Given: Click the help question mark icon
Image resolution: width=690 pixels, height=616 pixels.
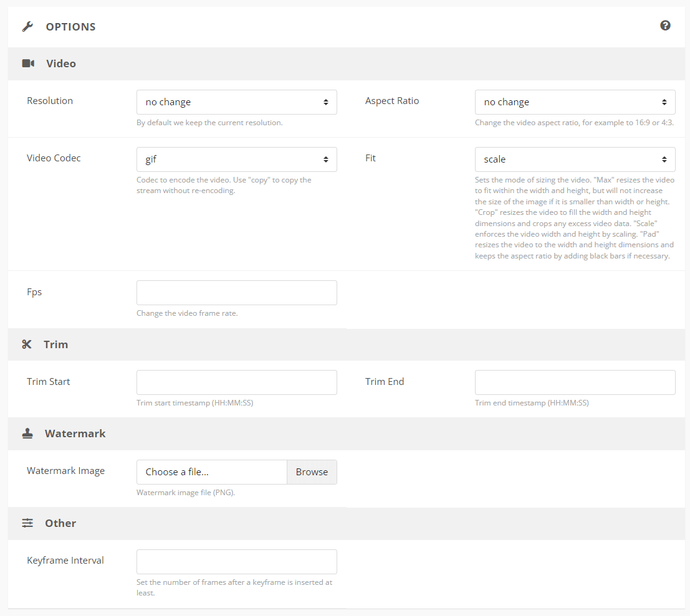Looking at the screenshot, I should point(665,26).
